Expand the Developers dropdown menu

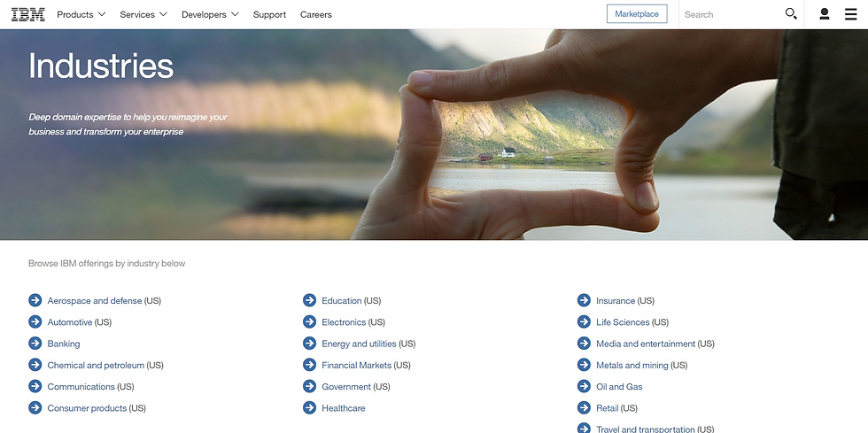click(x=210, y=14)
